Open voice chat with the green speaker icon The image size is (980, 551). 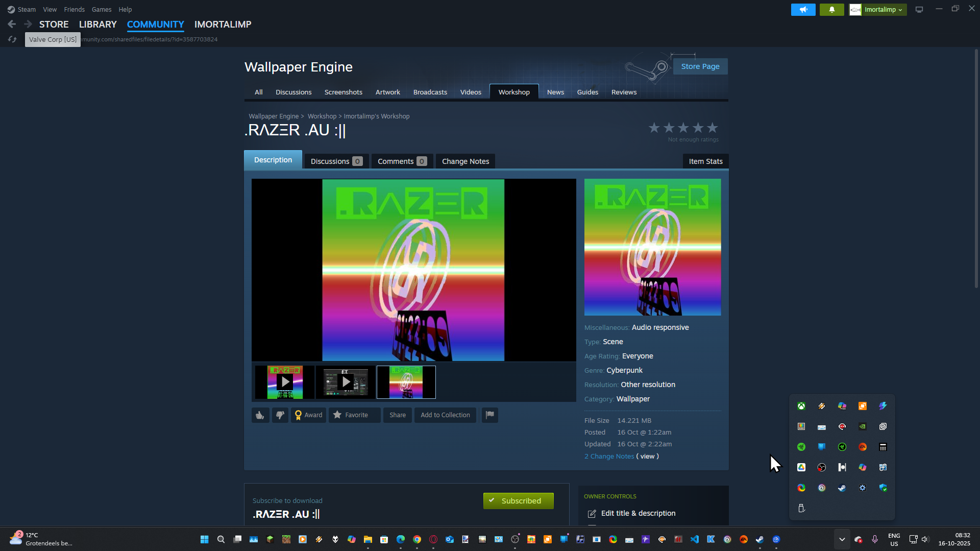(x=803, y=9)
